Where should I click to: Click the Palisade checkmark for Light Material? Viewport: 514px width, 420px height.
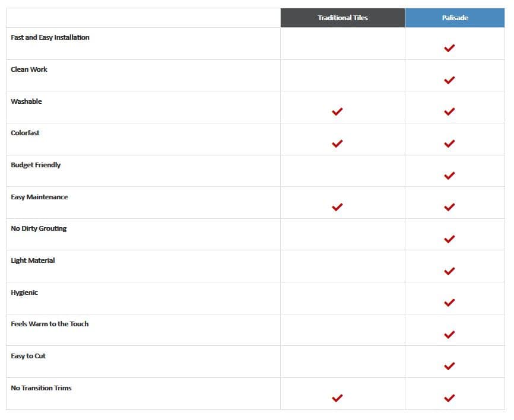pos(449,271)
